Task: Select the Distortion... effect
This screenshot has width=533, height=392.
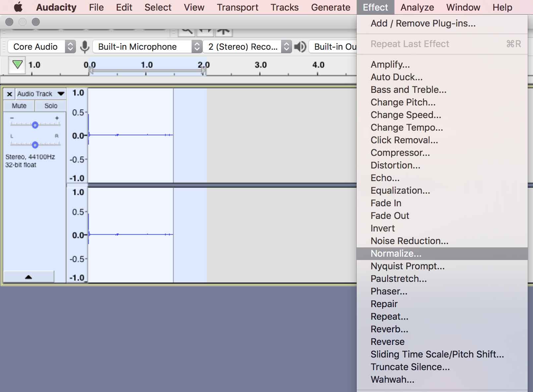Action: 442,165
